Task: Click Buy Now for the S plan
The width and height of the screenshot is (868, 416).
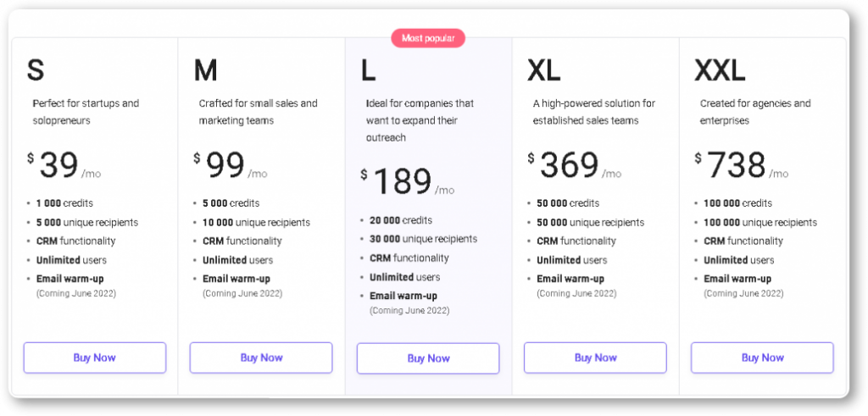Action: tap(94, 358)
